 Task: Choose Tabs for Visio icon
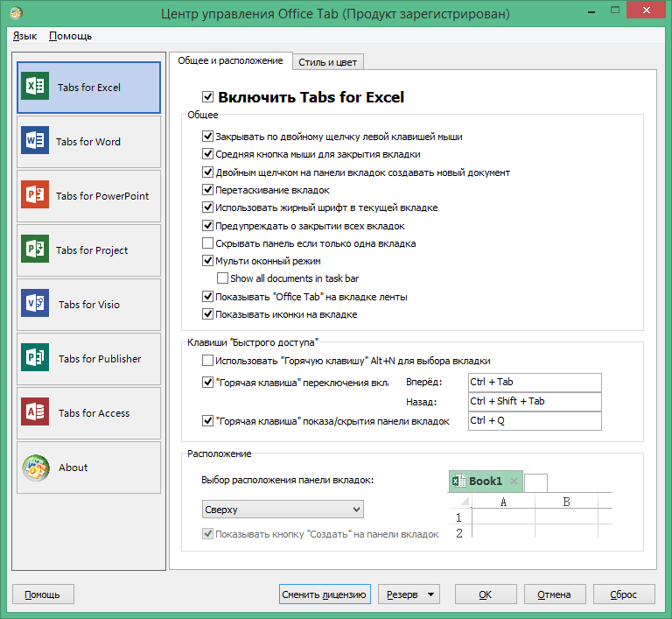37,305
